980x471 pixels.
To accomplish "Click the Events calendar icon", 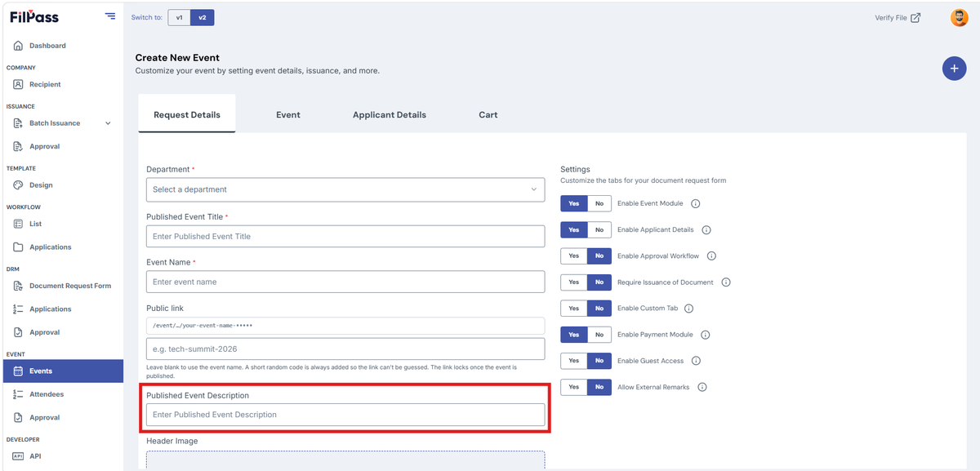I will tap(18, 371).
